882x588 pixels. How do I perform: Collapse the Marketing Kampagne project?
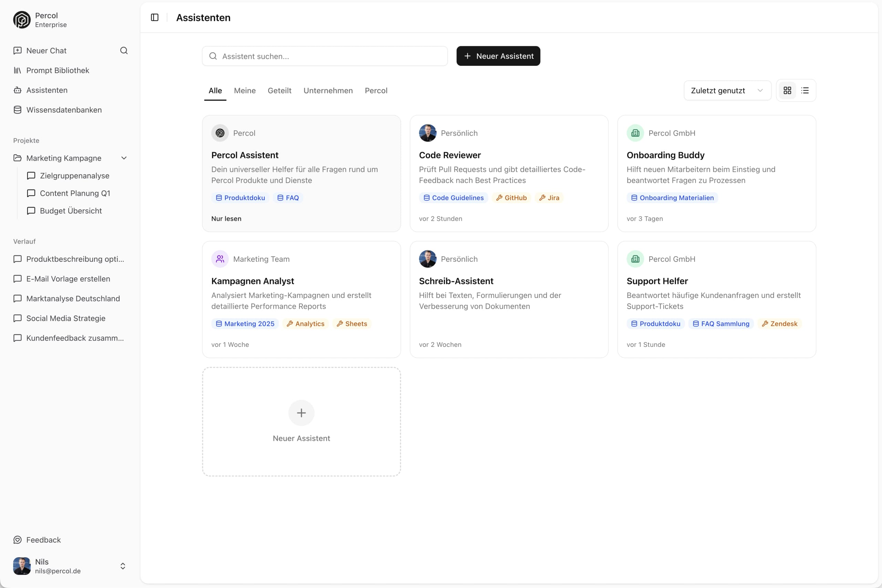tap(124, 158)
